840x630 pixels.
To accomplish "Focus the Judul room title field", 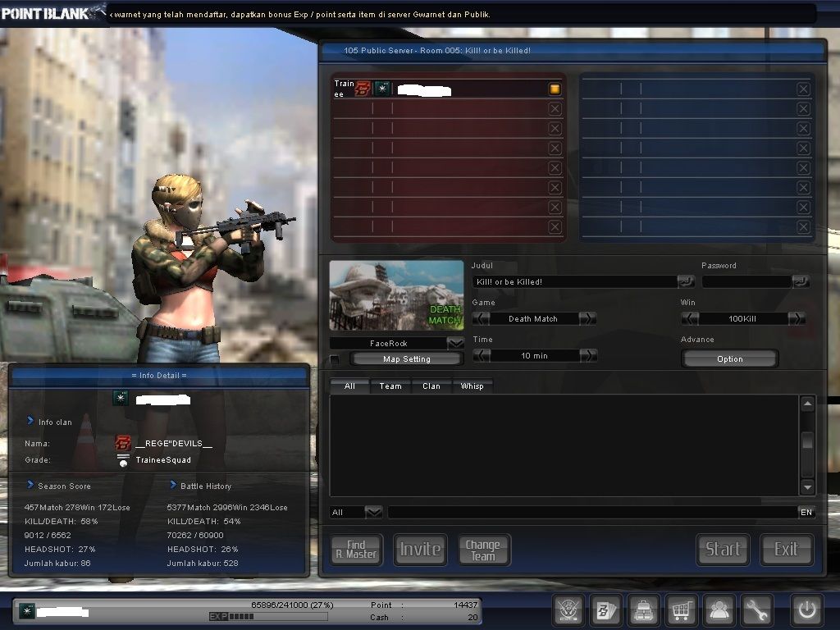I will pyautogui.click(x=575, y=282).
